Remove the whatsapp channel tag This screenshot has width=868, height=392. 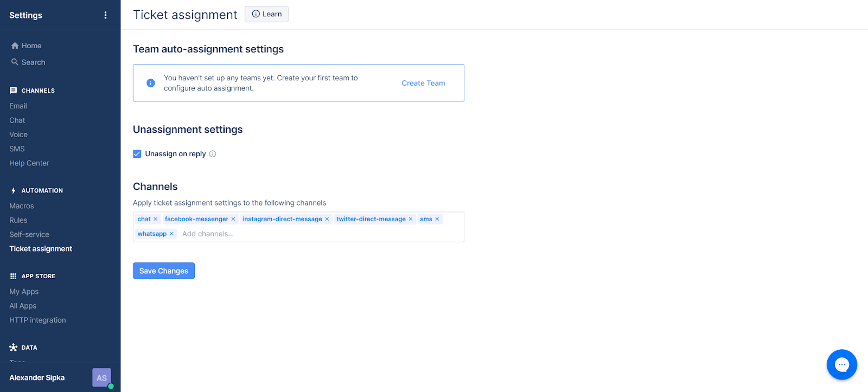171,234
